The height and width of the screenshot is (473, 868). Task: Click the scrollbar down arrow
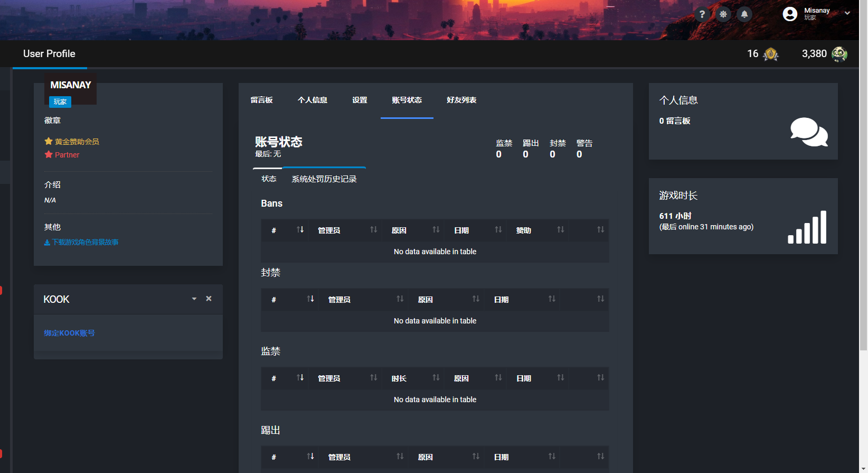(x=863, y=469)
